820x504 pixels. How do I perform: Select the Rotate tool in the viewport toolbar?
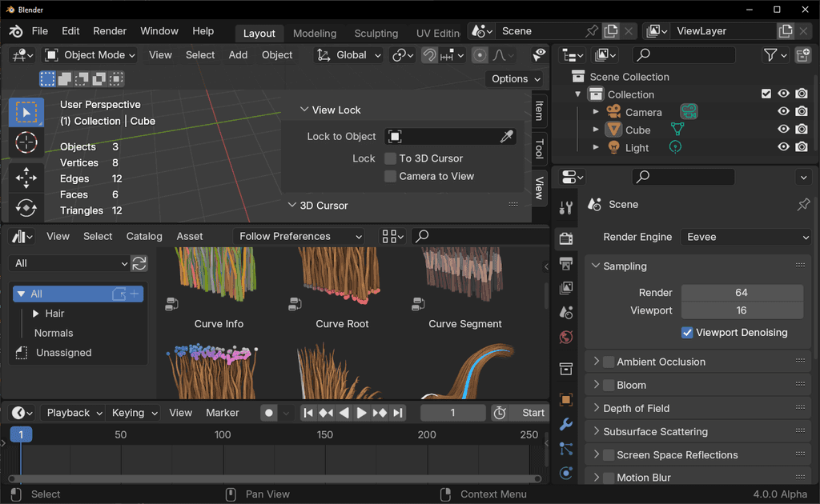[26, 207]
